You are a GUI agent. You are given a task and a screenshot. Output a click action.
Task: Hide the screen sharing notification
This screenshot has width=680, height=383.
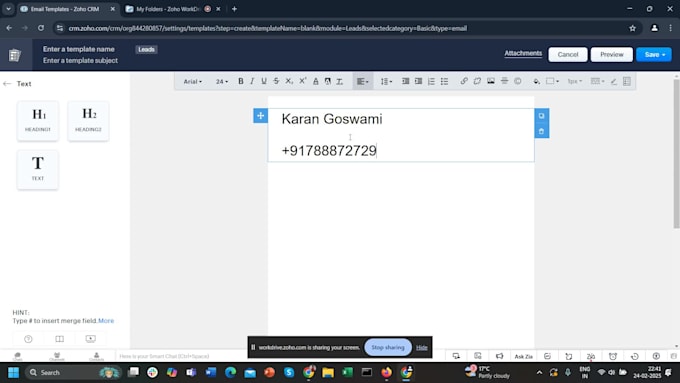click(422, 347)
